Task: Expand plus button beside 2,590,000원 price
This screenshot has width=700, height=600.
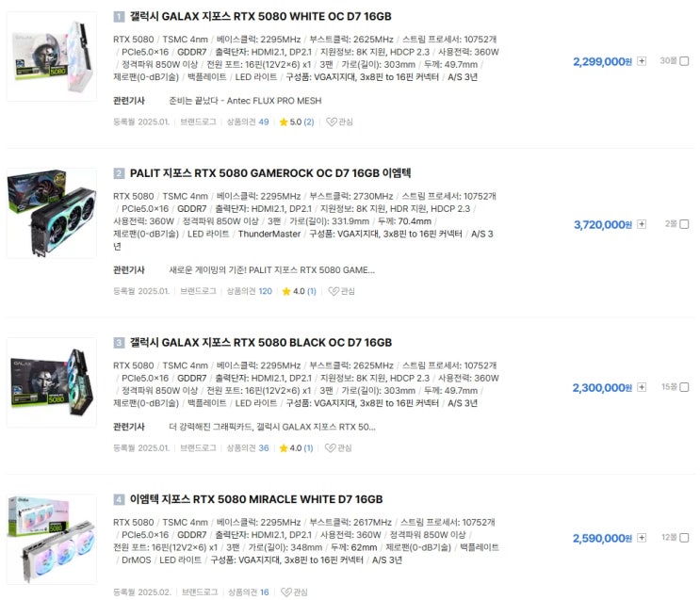Action: [642, 538]
